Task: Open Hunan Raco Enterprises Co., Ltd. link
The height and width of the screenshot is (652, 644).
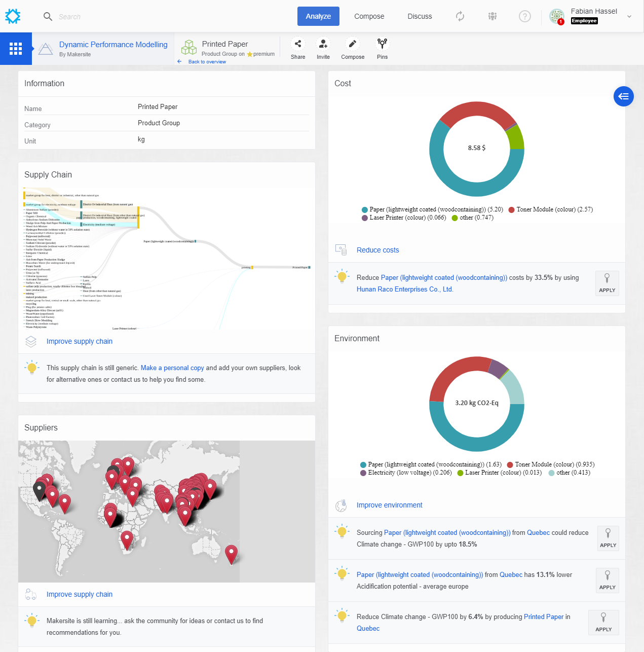Action: click(x=405, y=289)
